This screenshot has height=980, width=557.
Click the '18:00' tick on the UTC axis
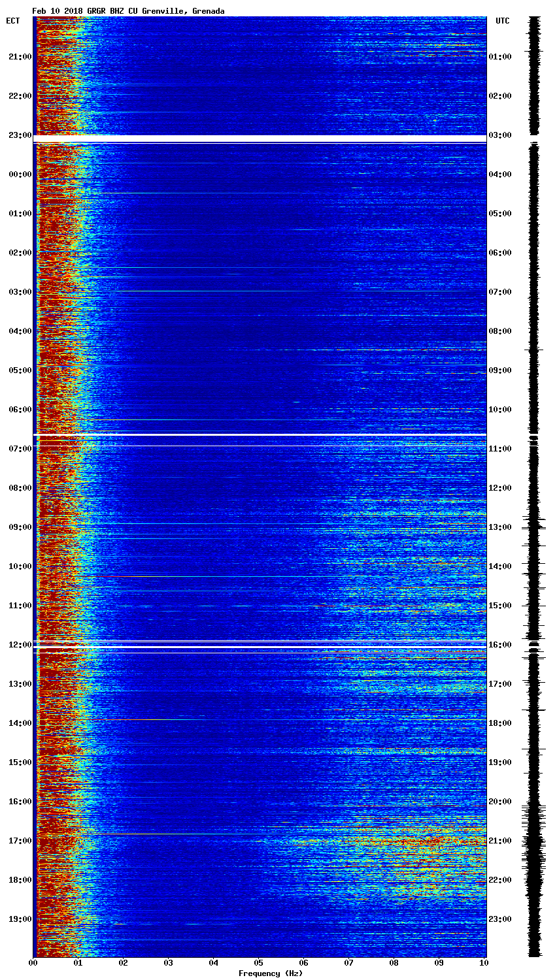click(500, 723)
